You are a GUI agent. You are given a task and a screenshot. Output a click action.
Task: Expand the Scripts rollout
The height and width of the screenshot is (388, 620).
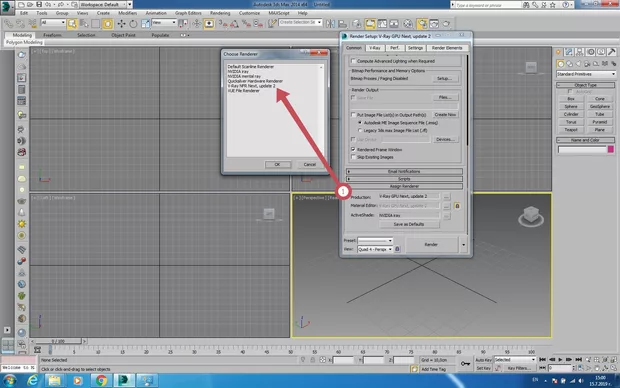[x=404, y=179]
